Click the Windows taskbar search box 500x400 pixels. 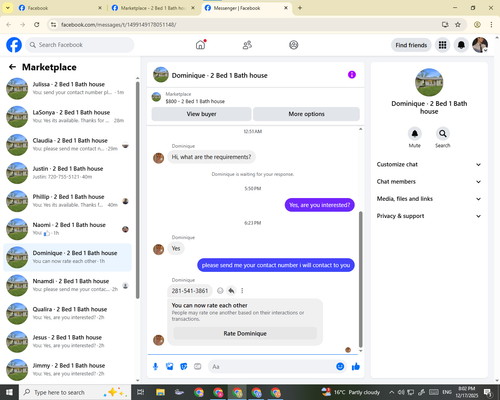75,392
